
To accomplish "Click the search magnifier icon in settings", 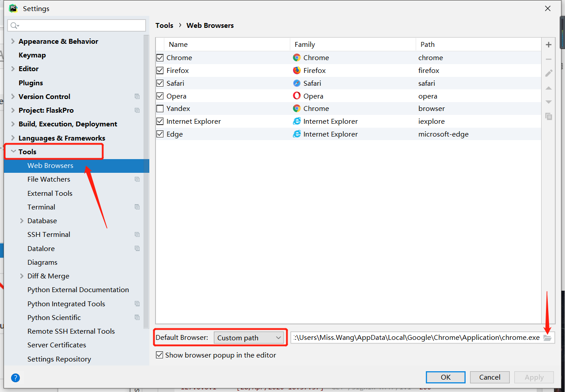I will coord(15,26).
